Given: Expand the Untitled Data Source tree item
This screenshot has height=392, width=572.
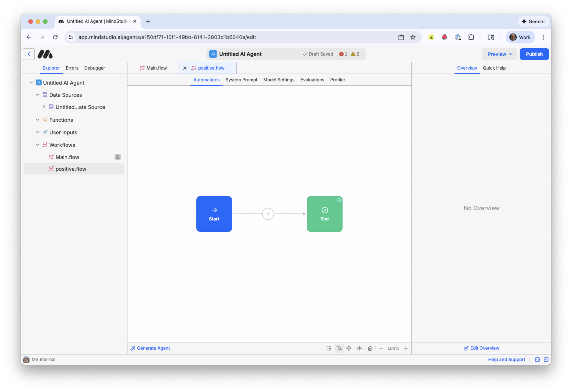Looking at the screenshot, I should pos(44,107).
